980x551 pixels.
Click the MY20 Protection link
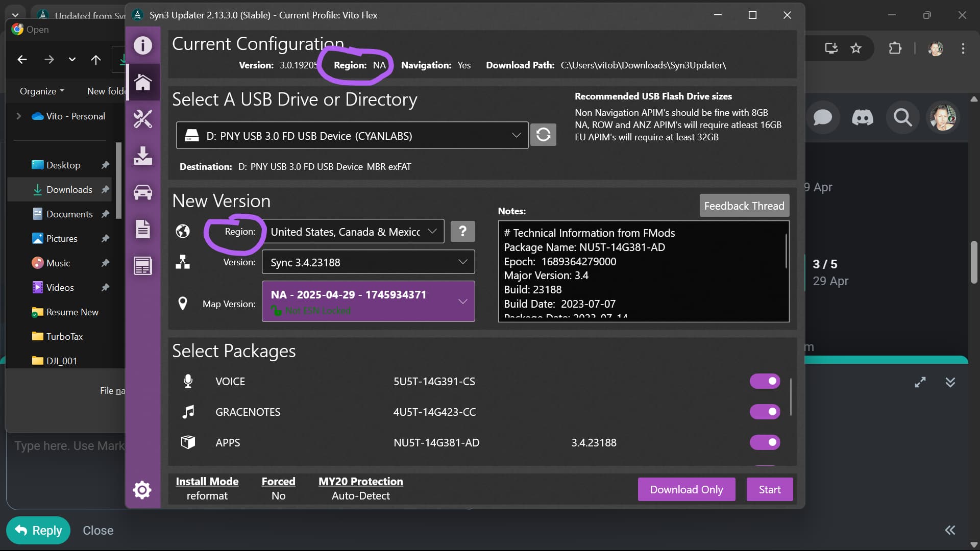[x=361, y=481]
